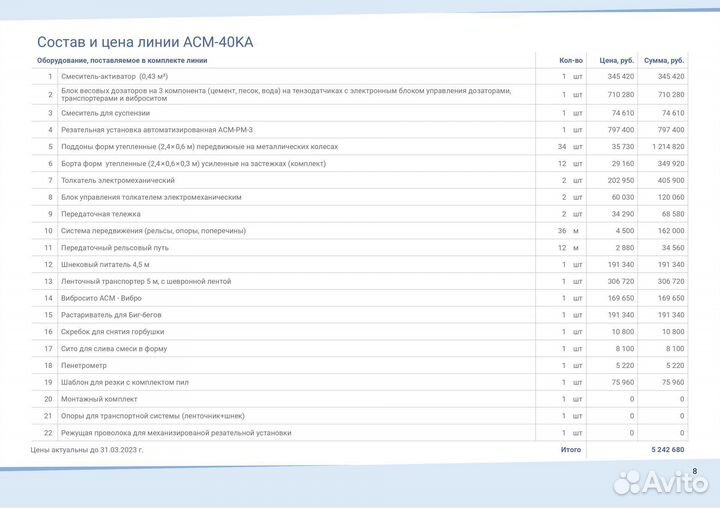Select the 'Смеситель-активатор (0,43 м³)' row
720x508 pixels.
point(114,76)
